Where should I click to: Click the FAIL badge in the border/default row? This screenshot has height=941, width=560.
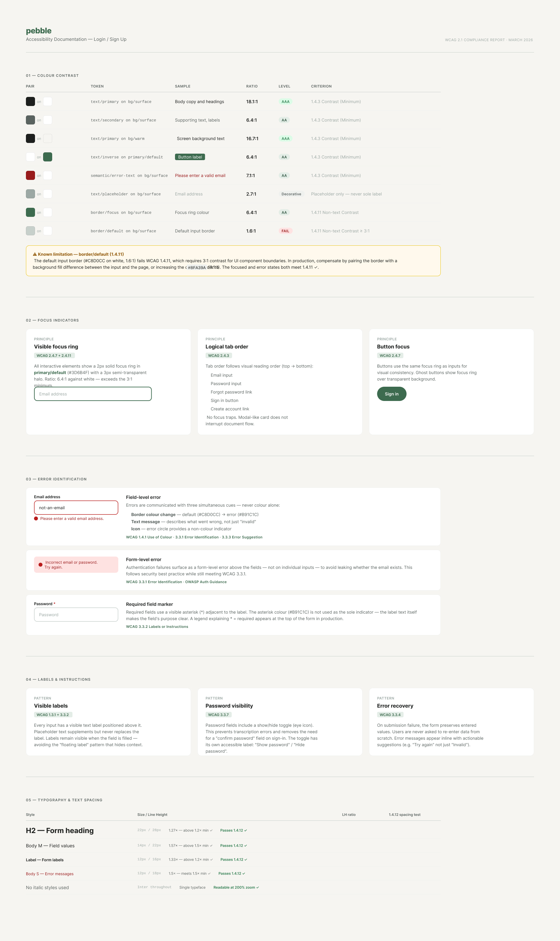[285, 231]
